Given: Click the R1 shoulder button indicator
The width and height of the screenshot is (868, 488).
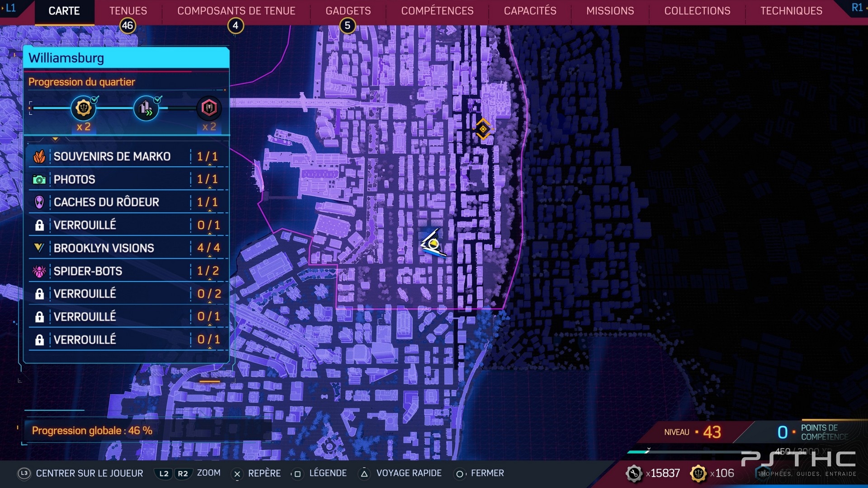Looking at the screenshot, I should [857, 8].
